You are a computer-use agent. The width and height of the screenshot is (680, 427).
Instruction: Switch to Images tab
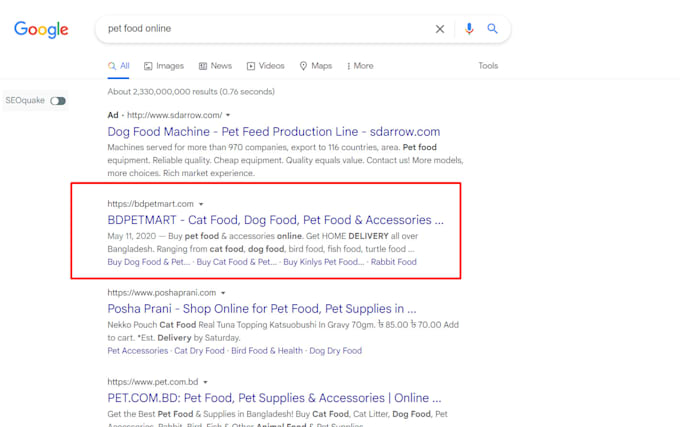coord(164,66)
